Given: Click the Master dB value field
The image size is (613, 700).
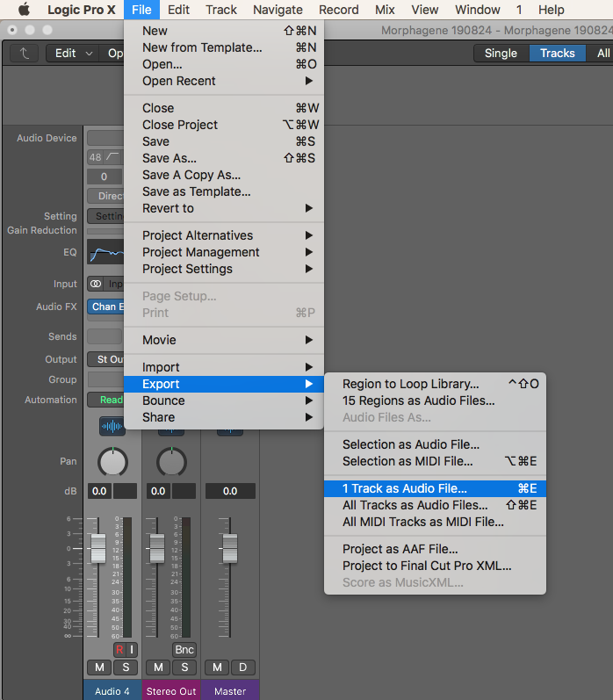Looking at the screenshot, I should pyautogui.click(x=230, y=491).
